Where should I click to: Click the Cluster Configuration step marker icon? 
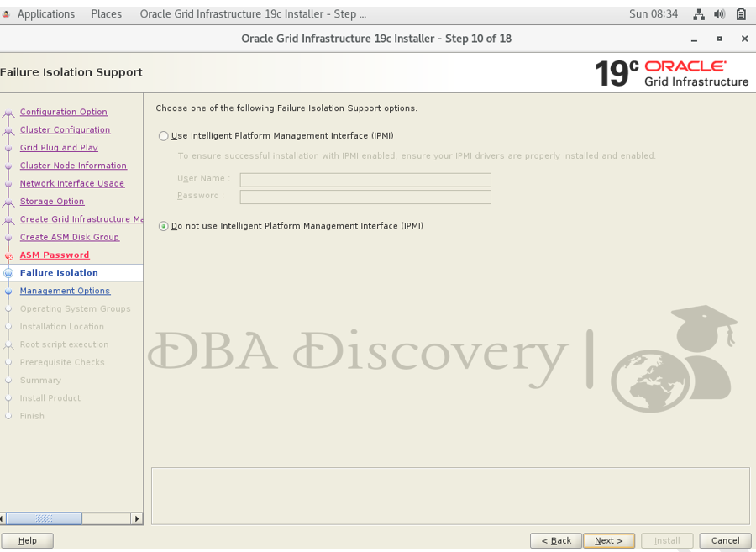coord(8,131)
